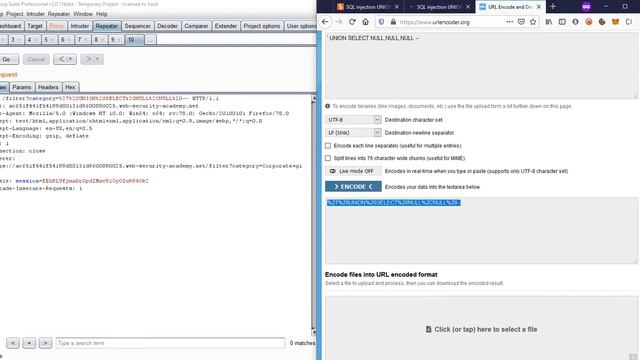Screen dimensions: 640x360
Task: Open Burp Project options tab
Action: coord(262,26)
